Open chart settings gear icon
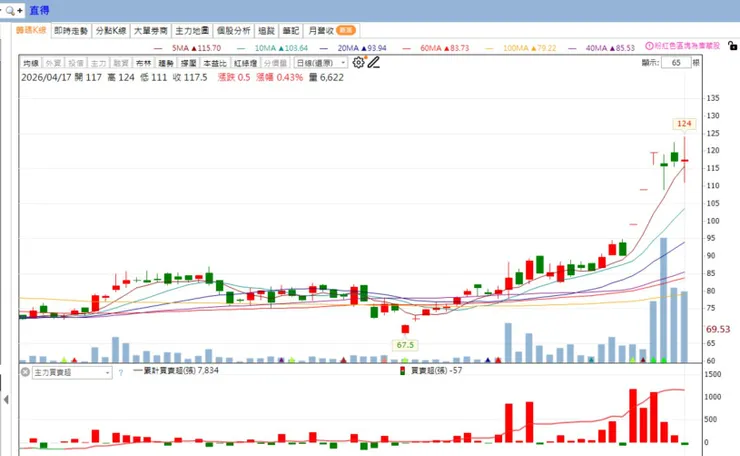Viewport: 740px width, 456px height. click(358, 62)
